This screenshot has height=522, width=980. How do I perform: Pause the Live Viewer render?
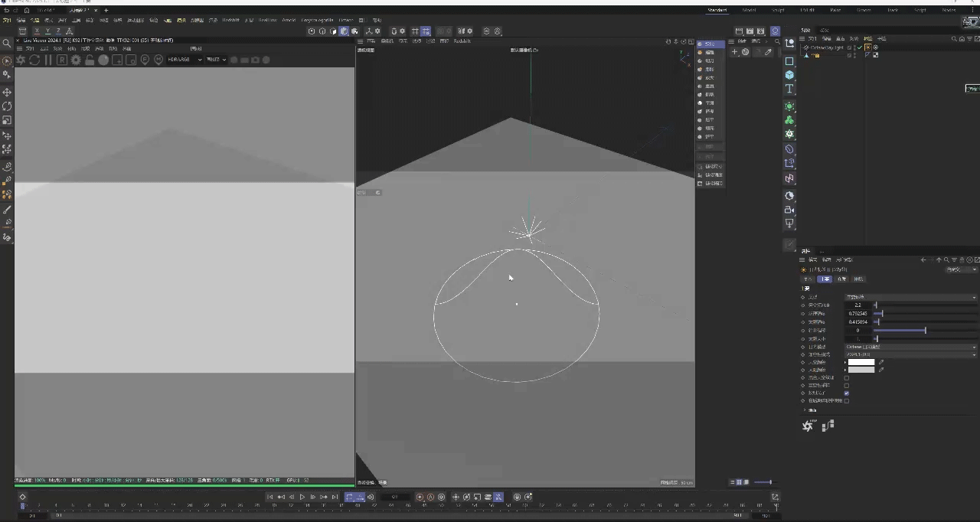click(47, 60)
